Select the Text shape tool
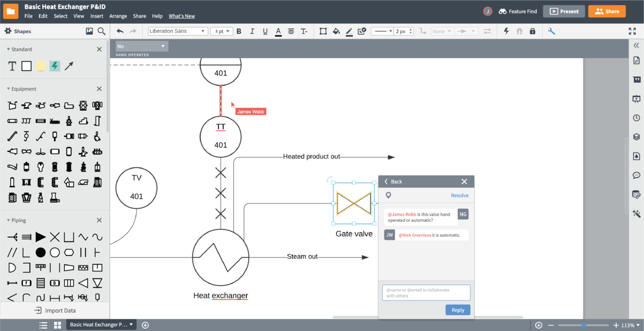 click(12, 66)
